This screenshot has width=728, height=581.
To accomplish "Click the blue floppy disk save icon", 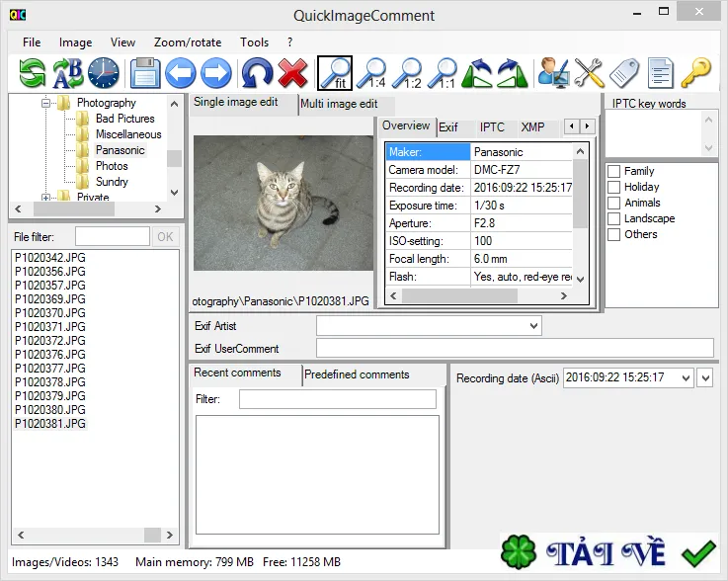I will [145, 73].
